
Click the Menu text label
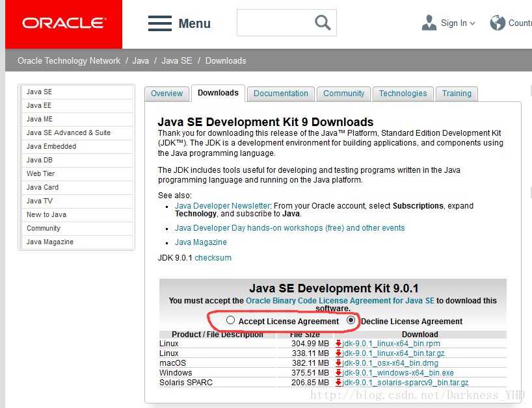(194, 24)
